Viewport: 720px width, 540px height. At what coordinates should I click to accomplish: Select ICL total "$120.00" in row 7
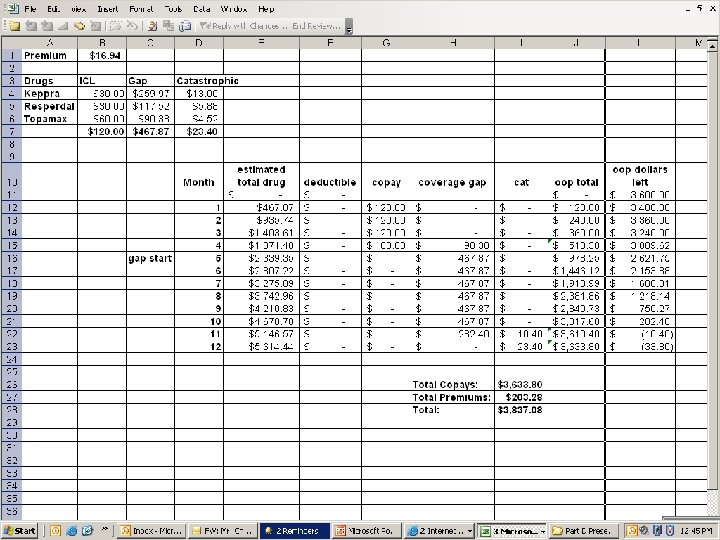(102, 131)
